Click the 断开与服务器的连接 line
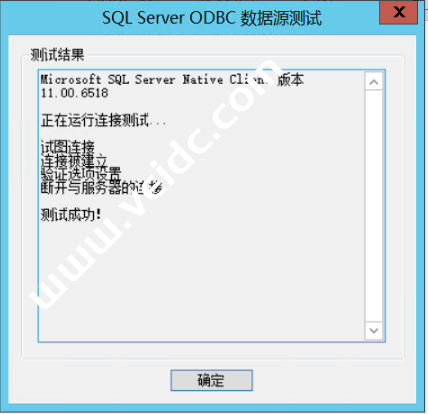 coord(102,188)
